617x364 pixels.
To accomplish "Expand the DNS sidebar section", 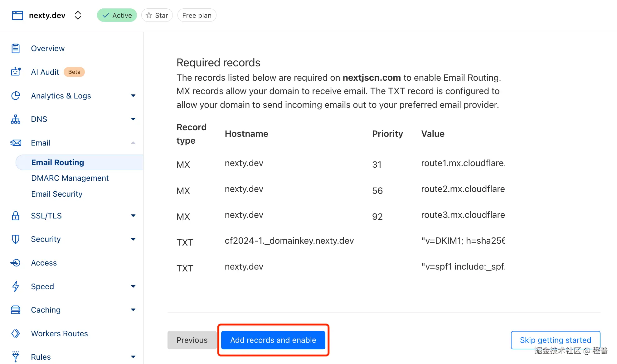I will pos(133,119).
